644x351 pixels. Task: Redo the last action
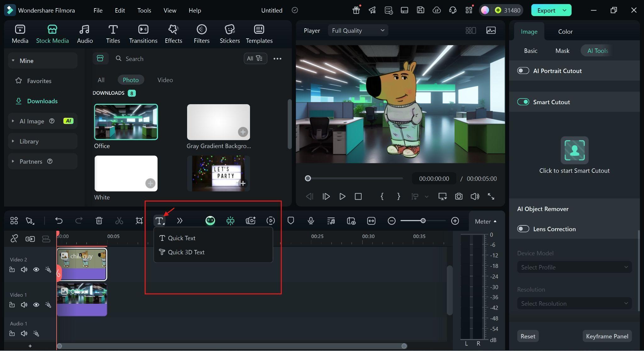pos(79,221)
